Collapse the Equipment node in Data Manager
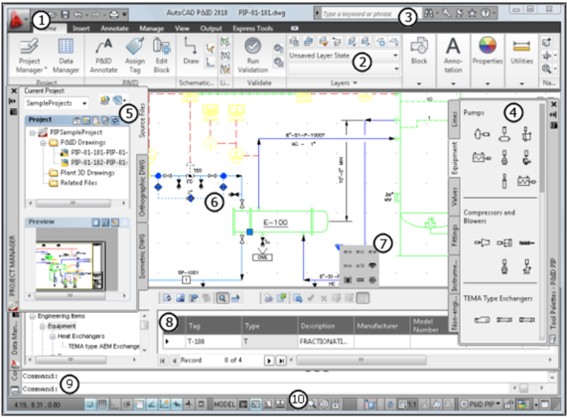 (43, 326)
